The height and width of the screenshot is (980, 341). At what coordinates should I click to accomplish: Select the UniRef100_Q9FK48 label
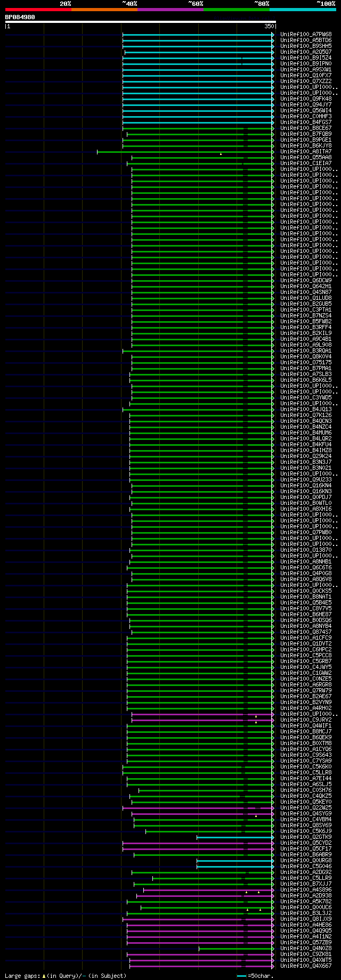(x=306, y=99)
